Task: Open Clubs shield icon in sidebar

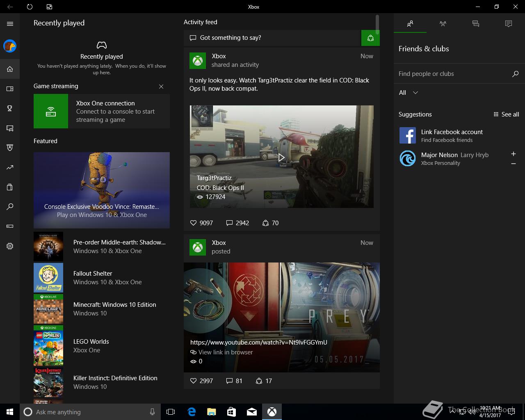Action: [x=10, y=148]
